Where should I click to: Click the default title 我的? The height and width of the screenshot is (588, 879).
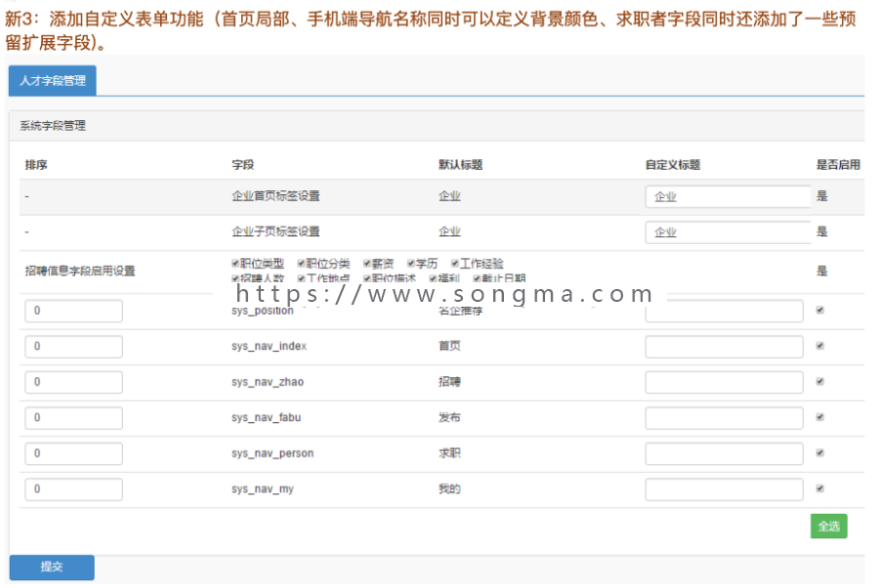tap(449, 488)
